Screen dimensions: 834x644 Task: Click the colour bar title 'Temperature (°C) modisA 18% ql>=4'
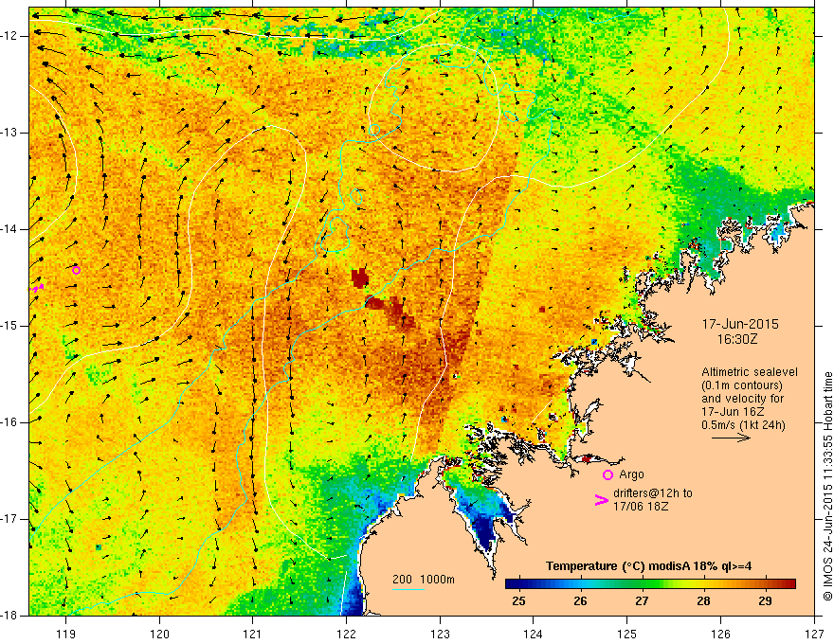pyautogui.click(x=648, y=566)
